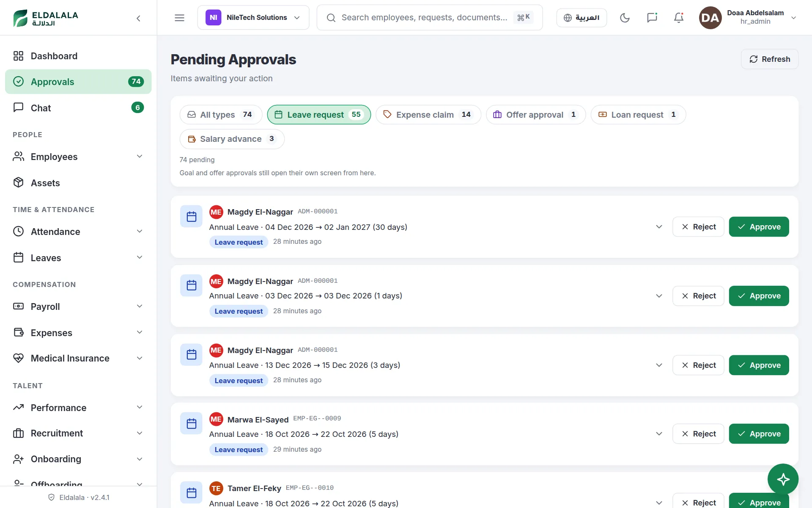The image size is (812, 508).
Task: Expand the Attendance sidebar section
Action: 140,231
